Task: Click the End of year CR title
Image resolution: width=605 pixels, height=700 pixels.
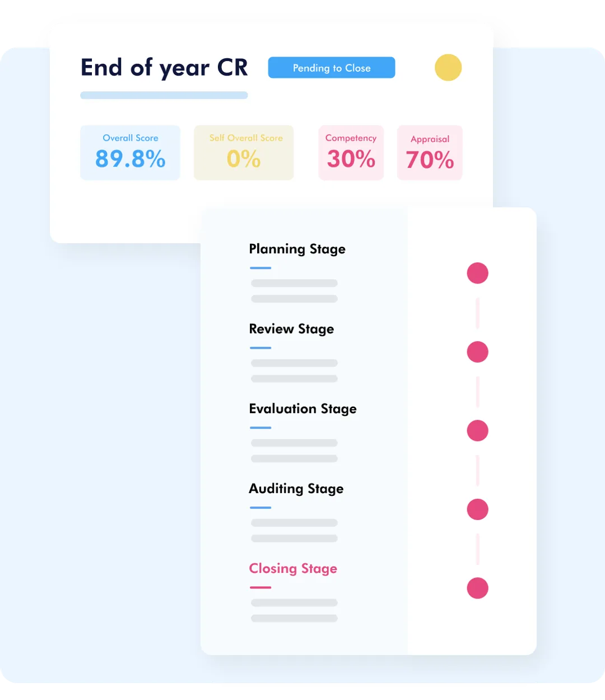Action: [x=164, y=68]
